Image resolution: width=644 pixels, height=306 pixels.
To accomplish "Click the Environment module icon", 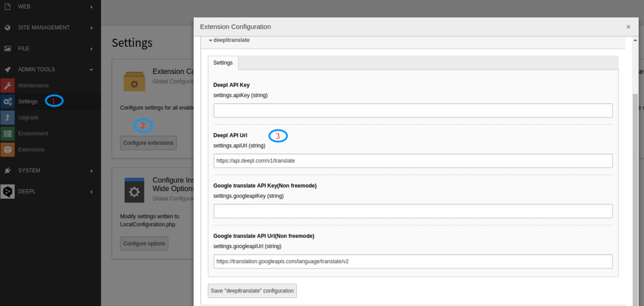I will [8, 134].
